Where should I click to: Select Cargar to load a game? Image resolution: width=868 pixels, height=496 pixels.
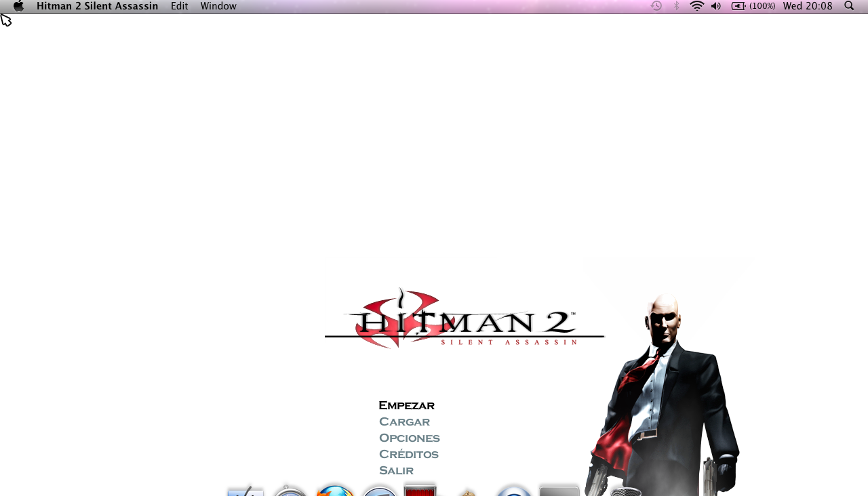point(404,421)
